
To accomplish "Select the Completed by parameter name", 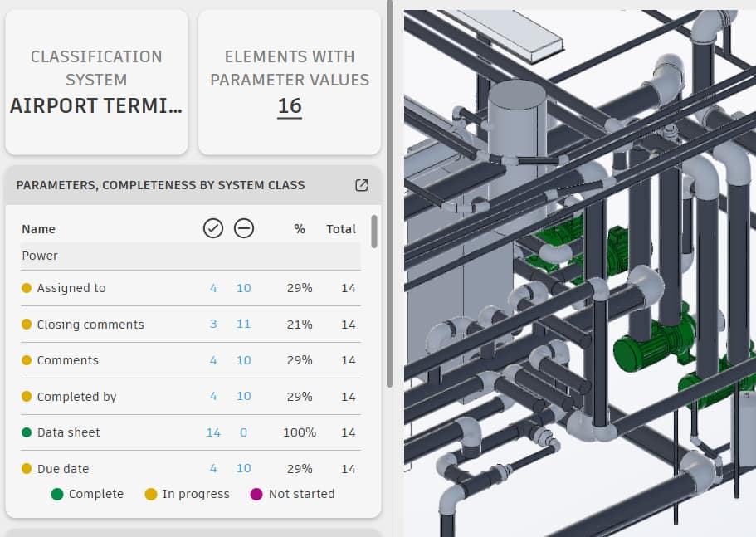I will coord(76,397).
